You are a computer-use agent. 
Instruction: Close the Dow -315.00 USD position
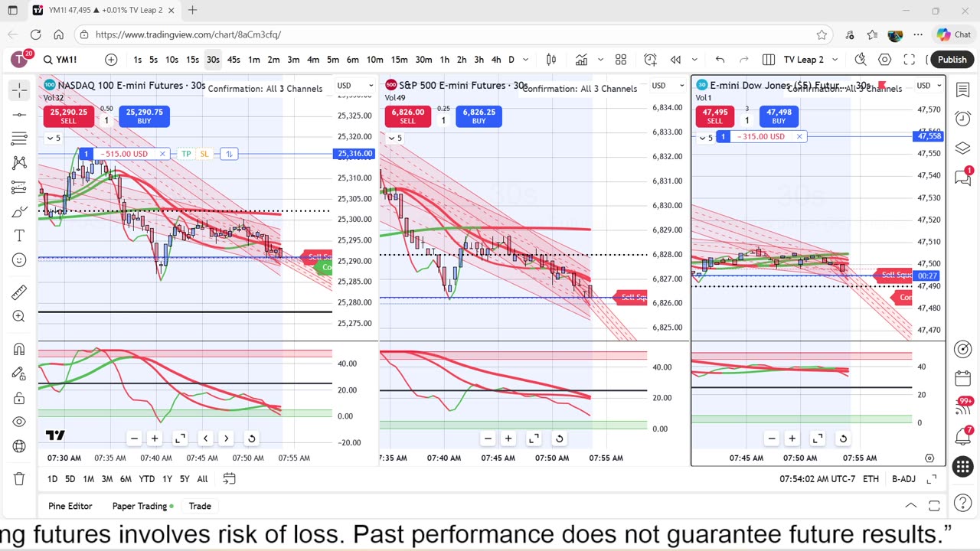point(799,136)
